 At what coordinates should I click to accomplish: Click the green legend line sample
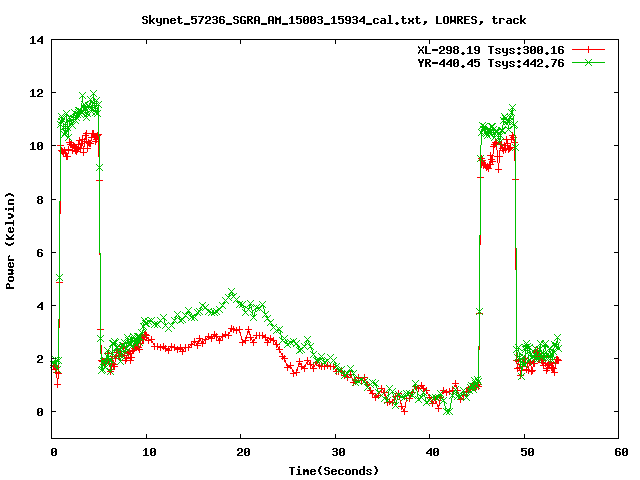click(588, 62)
